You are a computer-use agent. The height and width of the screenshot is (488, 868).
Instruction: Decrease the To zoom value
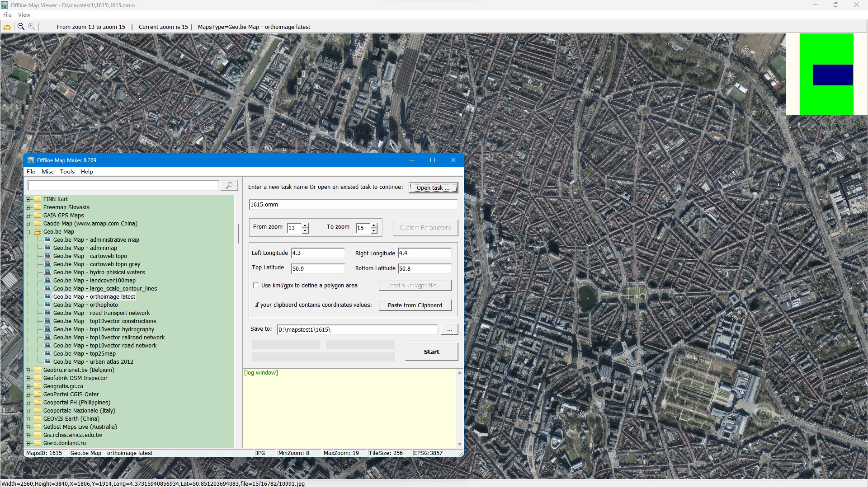tap(374, 230)
